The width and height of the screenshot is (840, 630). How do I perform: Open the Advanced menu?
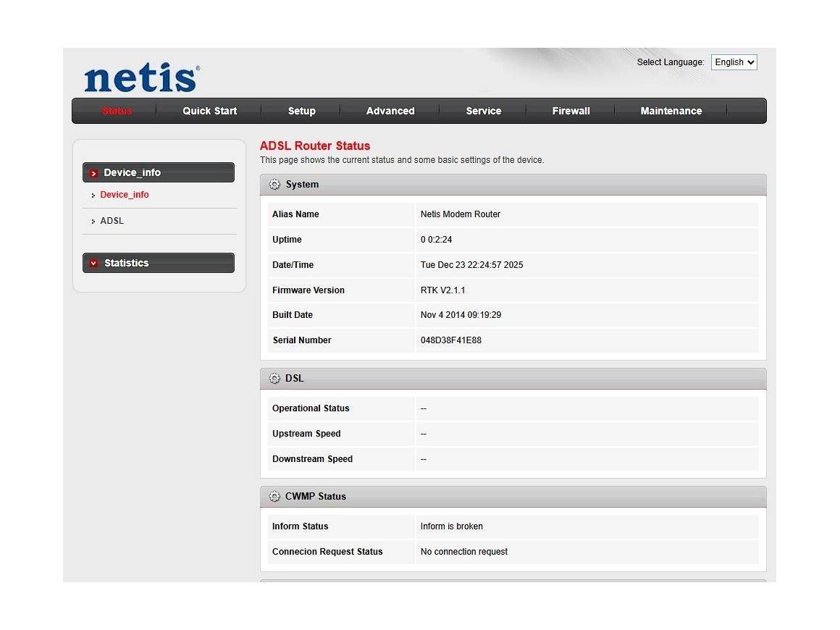coord(390,111)
